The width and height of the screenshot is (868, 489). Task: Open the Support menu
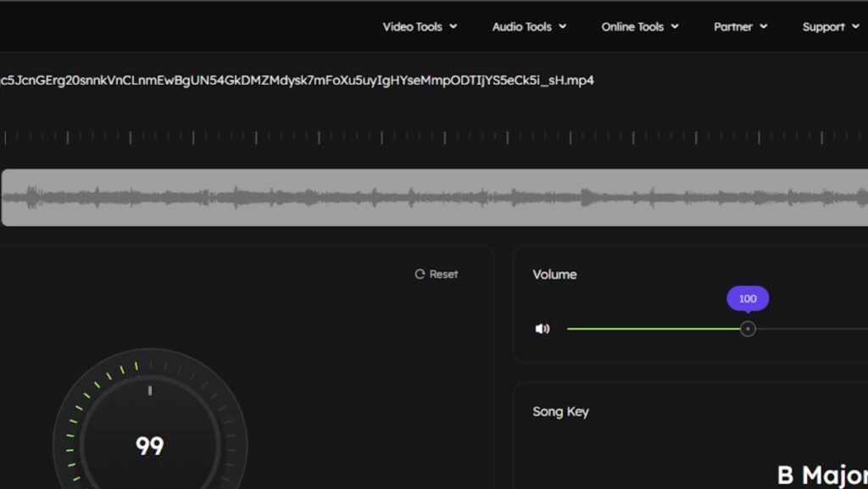[x=823, y=27]
